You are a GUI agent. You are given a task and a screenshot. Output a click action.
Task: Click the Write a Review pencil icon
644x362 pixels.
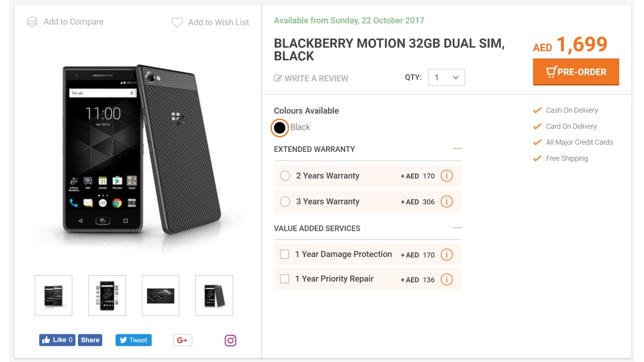click(278, 78)
